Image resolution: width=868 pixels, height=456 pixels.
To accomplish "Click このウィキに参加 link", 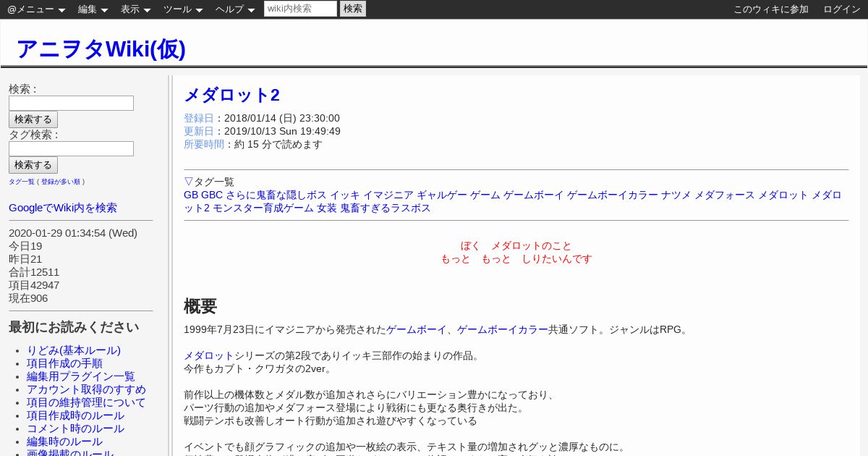I will pyautogui.click(x=771, y=9).
